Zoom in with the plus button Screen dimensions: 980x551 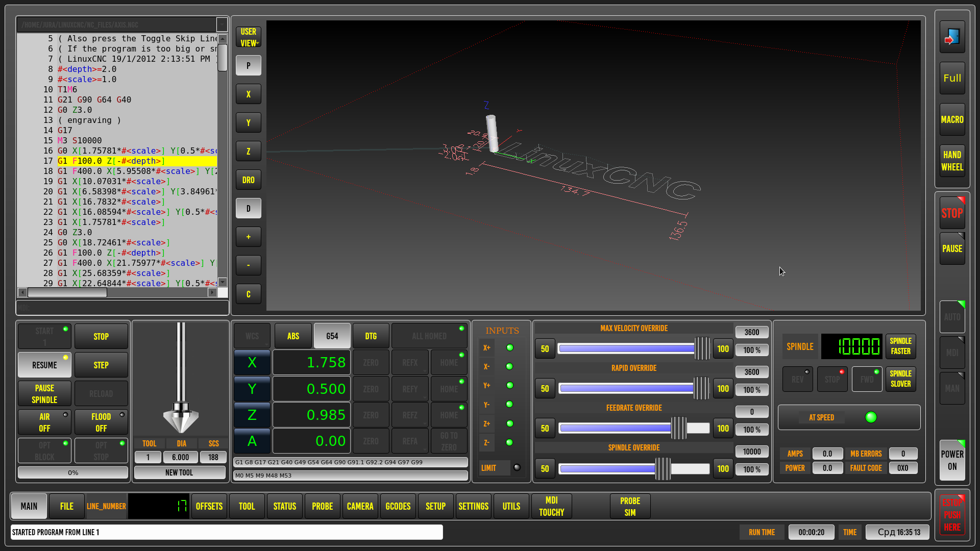[x=249, y=237]
